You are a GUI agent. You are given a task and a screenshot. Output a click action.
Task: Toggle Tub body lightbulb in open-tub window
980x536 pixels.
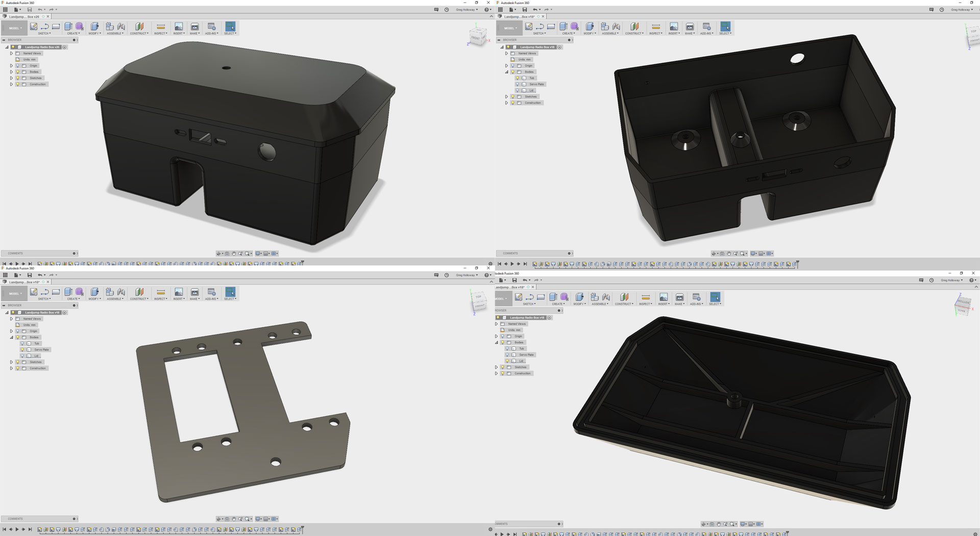518,78
